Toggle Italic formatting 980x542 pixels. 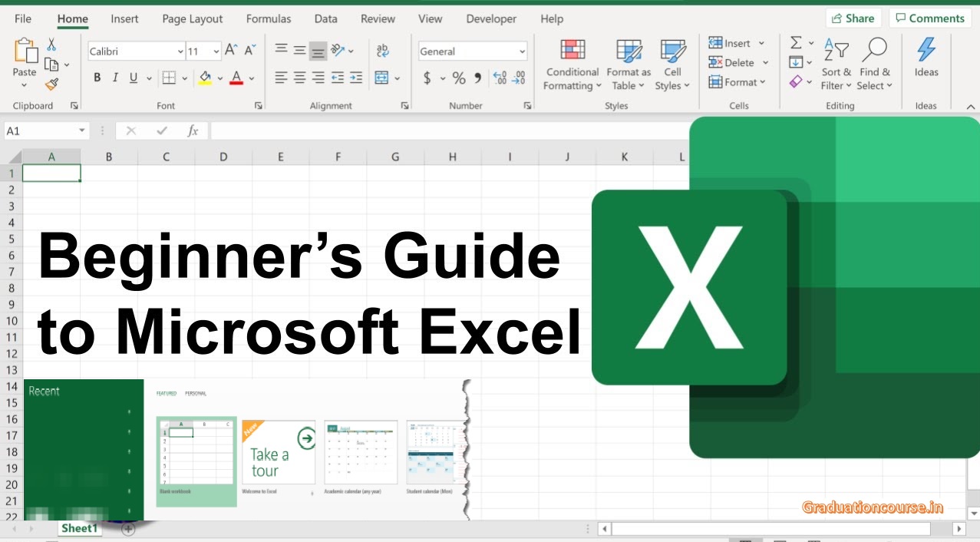[x=115, y=78]
